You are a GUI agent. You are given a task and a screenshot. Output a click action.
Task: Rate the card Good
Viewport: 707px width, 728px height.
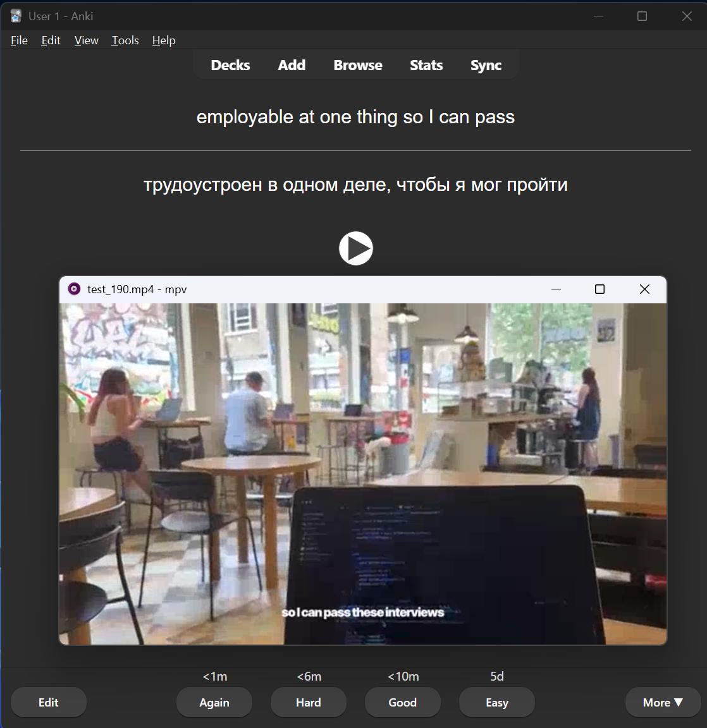point(403,702)
